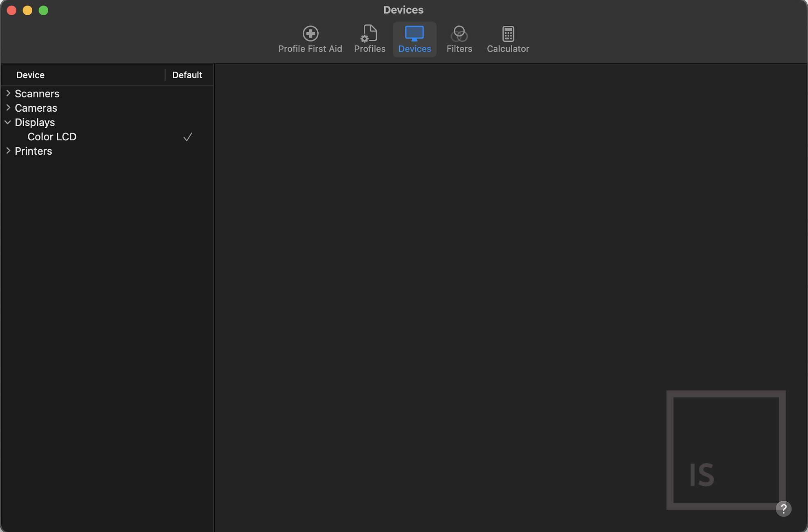Switch to the Calculator tab

(508, 48)
